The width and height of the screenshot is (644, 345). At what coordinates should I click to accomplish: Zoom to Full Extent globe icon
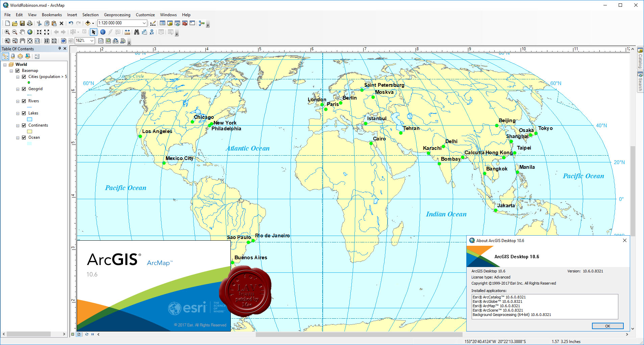point(30,32)
